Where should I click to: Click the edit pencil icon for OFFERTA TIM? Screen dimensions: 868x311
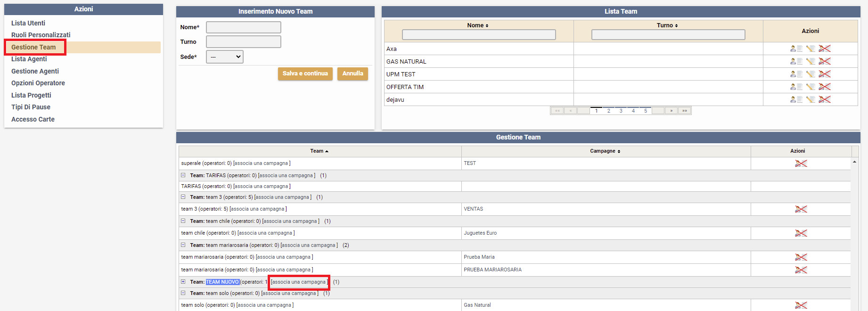811,87
